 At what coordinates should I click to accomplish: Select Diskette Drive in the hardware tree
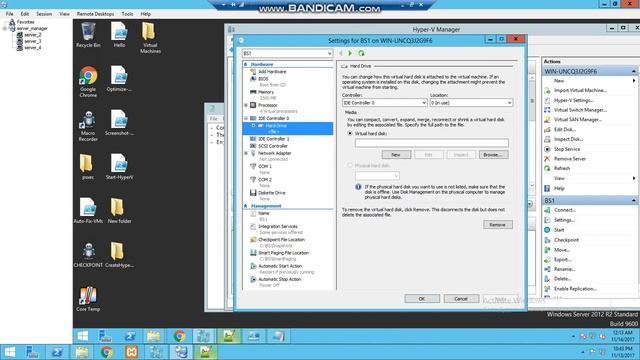271,193
